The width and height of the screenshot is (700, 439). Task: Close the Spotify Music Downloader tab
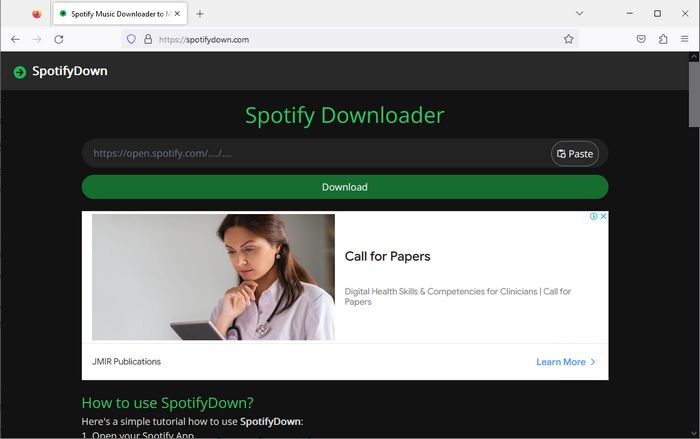177,14
